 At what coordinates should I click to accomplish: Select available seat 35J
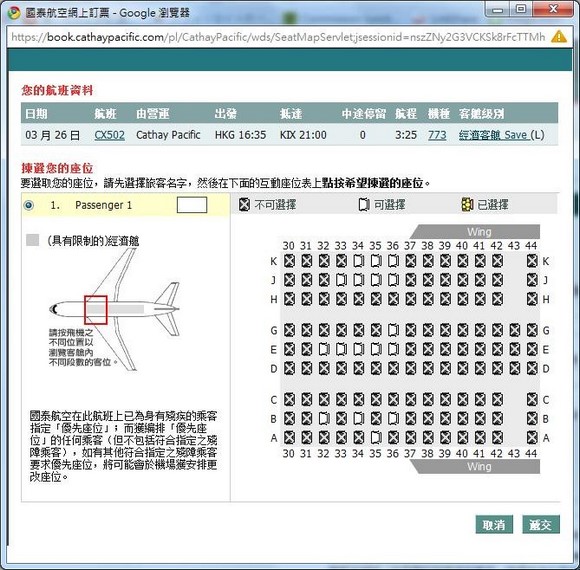click(x=376, y=280)
